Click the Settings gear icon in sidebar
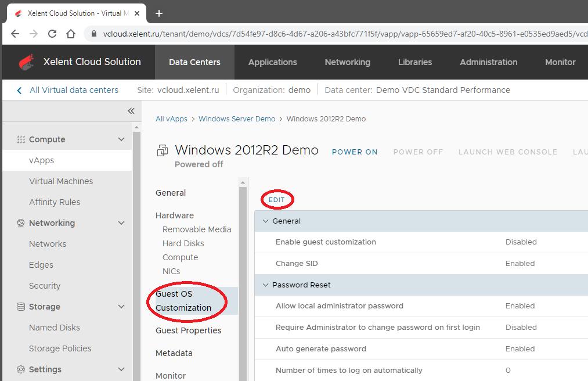The height and width of the screenshot is (381, 588). tap(21, 369)
